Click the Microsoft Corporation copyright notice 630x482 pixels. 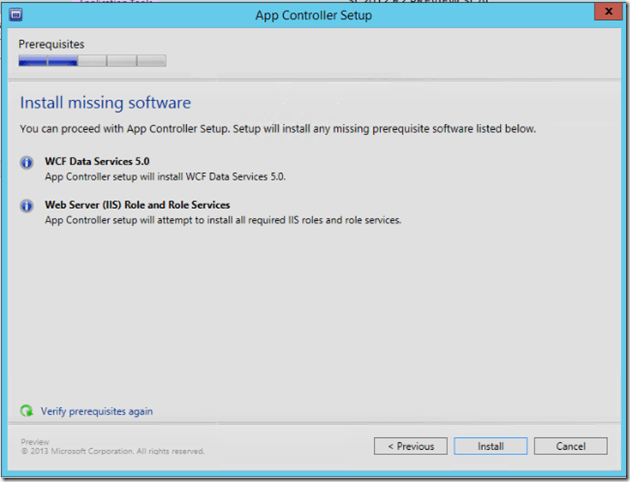113,451
